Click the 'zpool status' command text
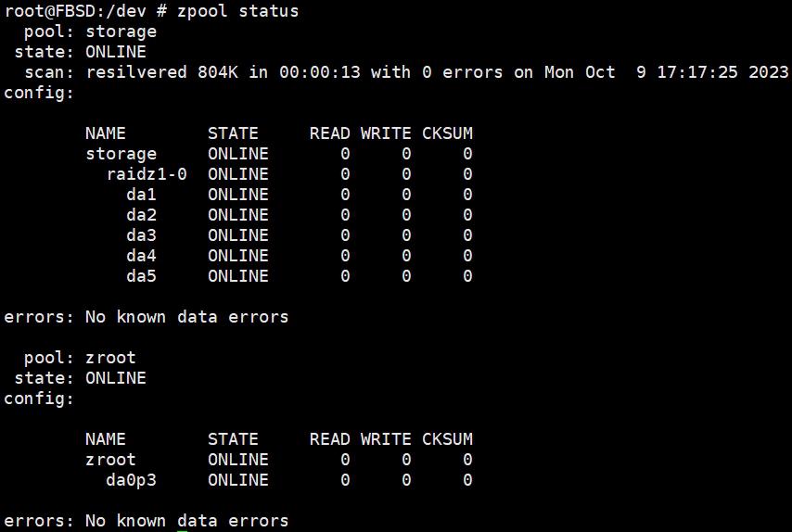 click(x=238, y=11)
